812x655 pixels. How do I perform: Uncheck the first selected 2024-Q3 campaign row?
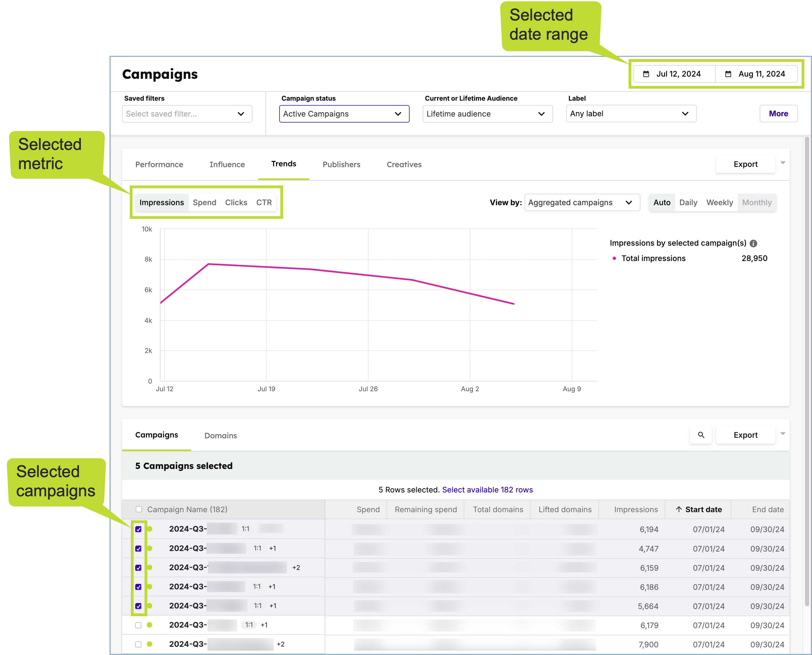pos(139,529)
